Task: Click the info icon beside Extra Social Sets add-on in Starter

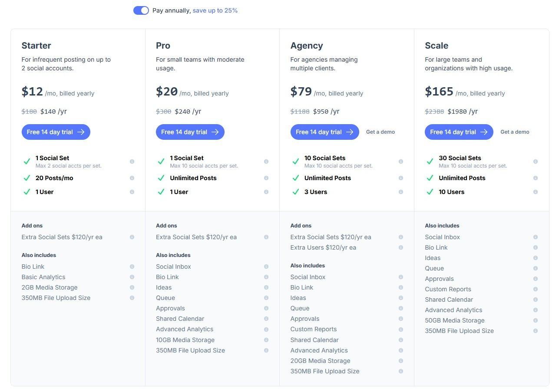Action: point(132,237)
